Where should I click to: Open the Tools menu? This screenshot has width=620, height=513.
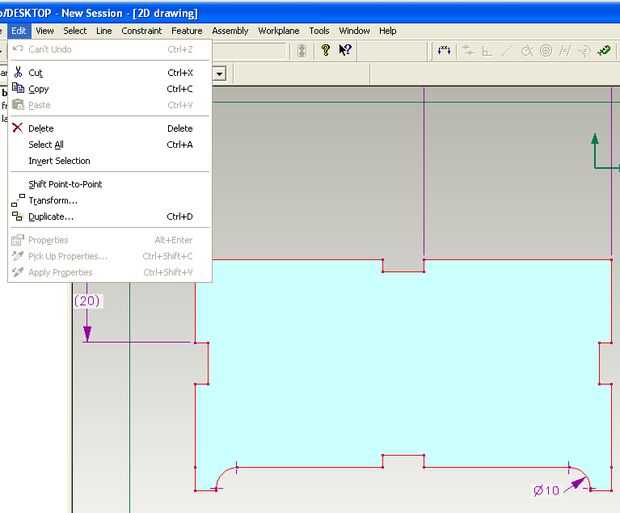click(x=319, y=31)
